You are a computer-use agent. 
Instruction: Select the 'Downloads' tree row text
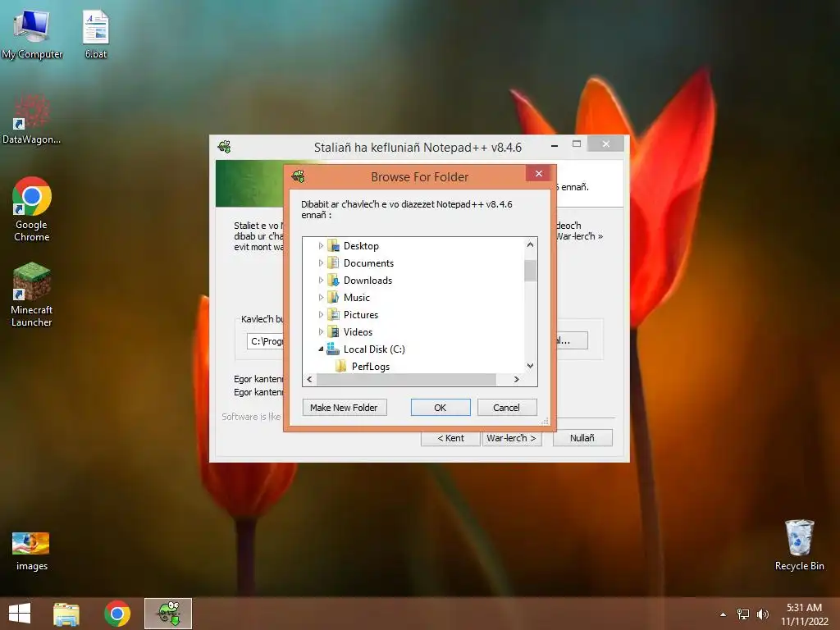pyautogui.click(x=367, y=281)
